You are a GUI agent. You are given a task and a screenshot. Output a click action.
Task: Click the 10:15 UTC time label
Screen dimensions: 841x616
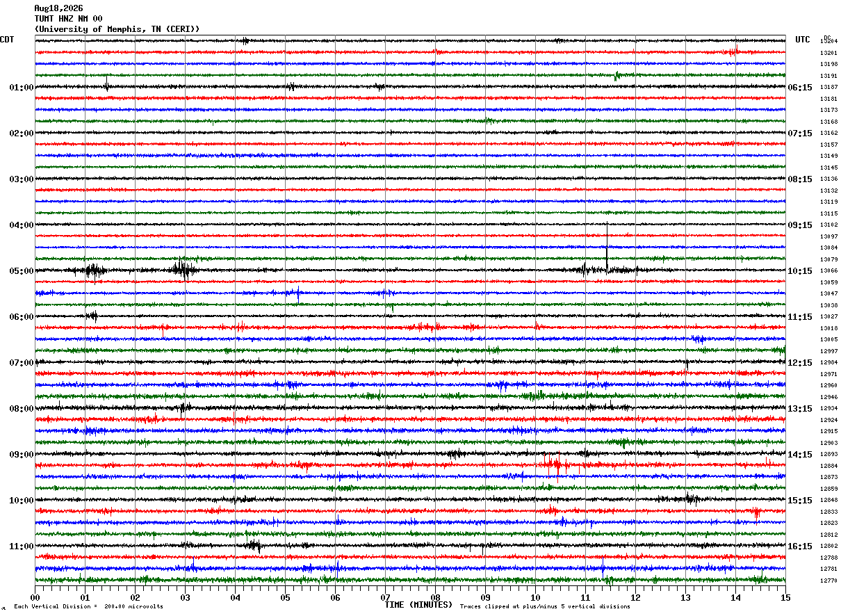[x=800, y=271]
